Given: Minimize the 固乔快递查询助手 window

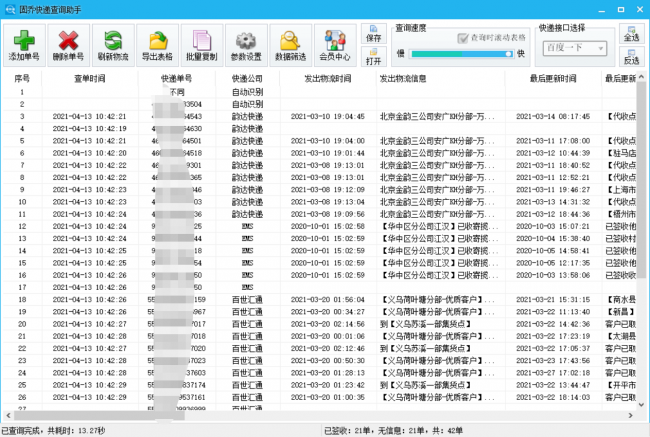Looking at the screenshot, I should [602, 10].
